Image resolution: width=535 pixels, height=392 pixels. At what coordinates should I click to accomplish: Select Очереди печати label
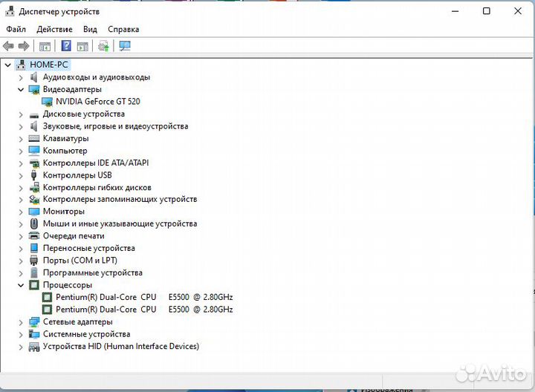(74, 236)
